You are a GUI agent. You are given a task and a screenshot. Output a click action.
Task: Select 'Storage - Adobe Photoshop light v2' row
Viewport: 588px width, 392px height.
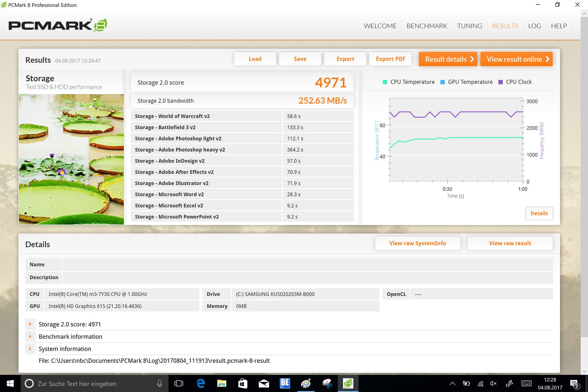(242, 139)
